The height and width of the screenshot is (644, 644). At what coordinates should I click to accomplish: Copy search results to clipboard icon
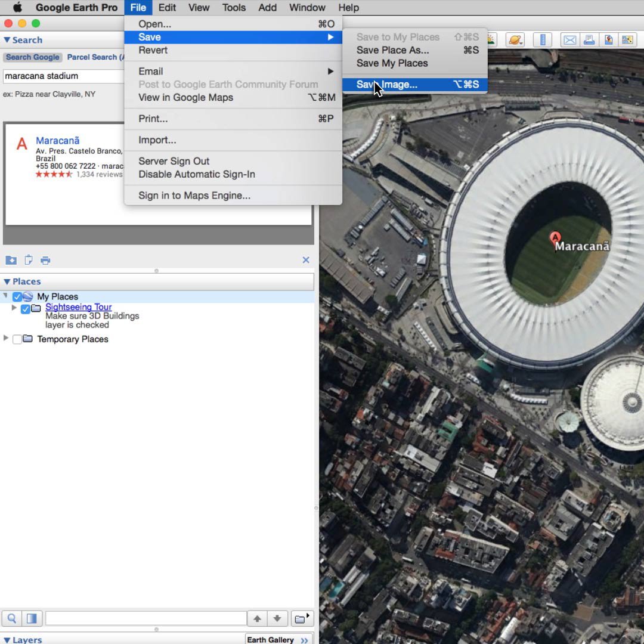point(29,260)
